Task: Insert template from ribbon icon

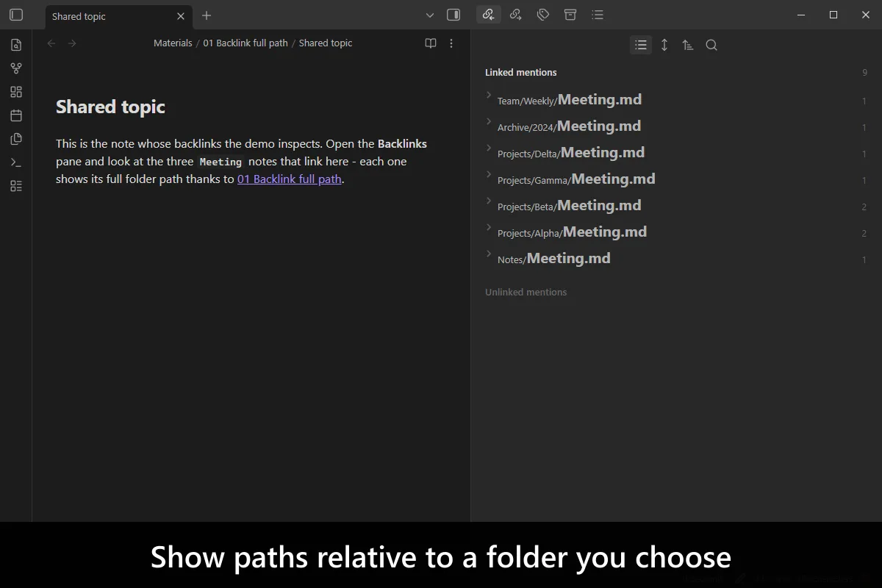Action: pos(16,139)
